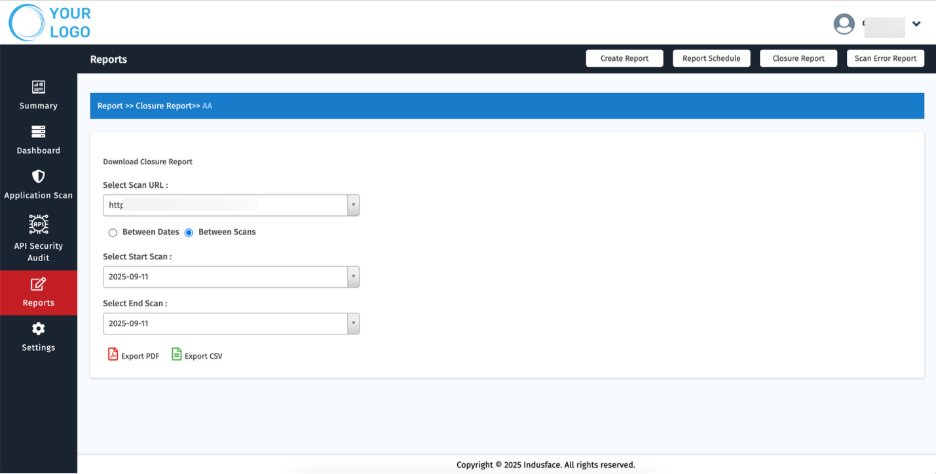
Task: Click the API Security Audit label
Action: coord(38,252)
